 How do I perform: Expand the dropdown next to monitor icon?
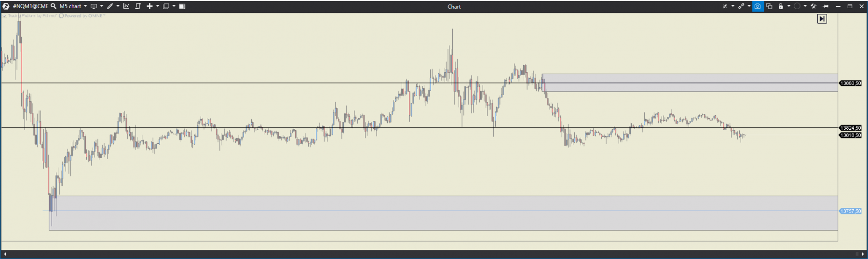(x=101, y=6)
